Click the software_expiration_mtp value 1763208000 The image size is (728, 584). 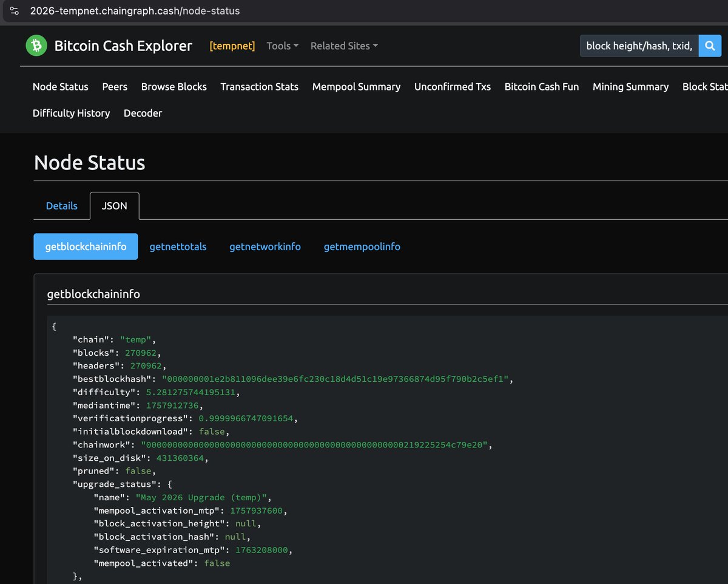click(261, 550)
